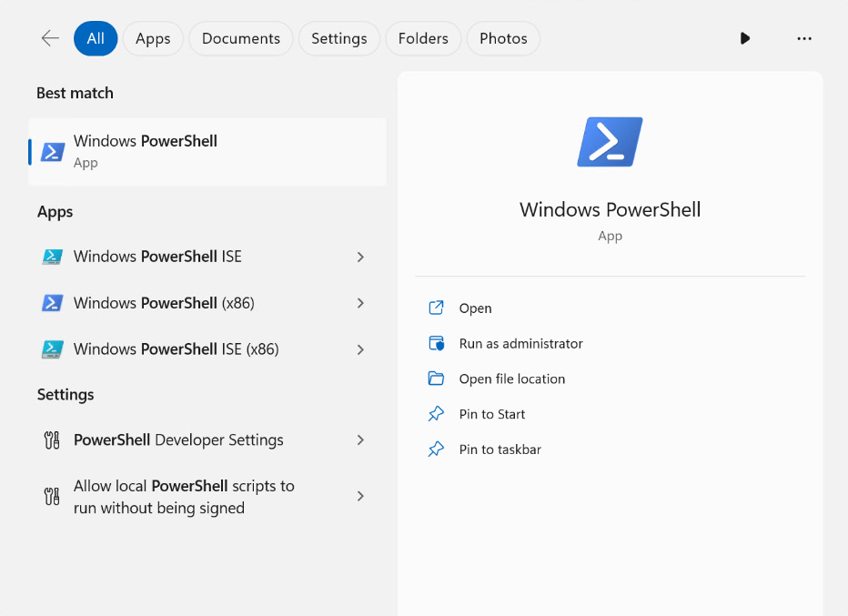Select the Windows PowerShell best match result

click(207, 152)
